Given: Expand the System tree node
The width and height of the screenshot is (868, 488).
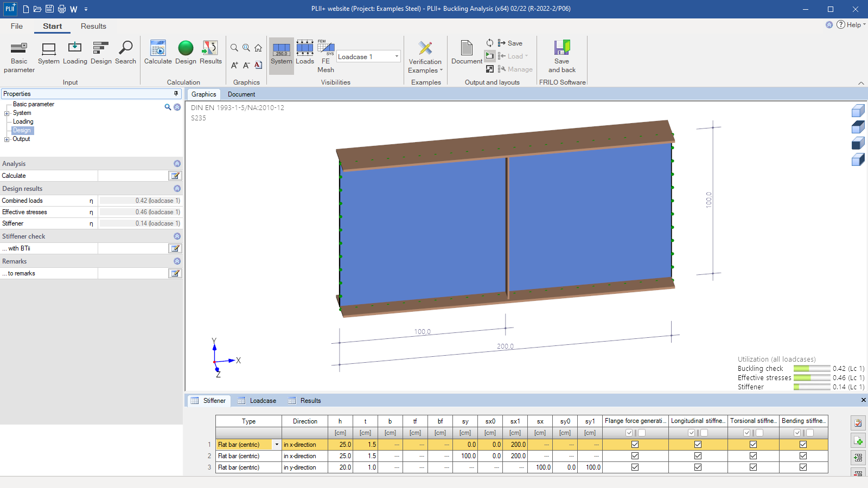Looking at the screenshot, I should (7, 113).
